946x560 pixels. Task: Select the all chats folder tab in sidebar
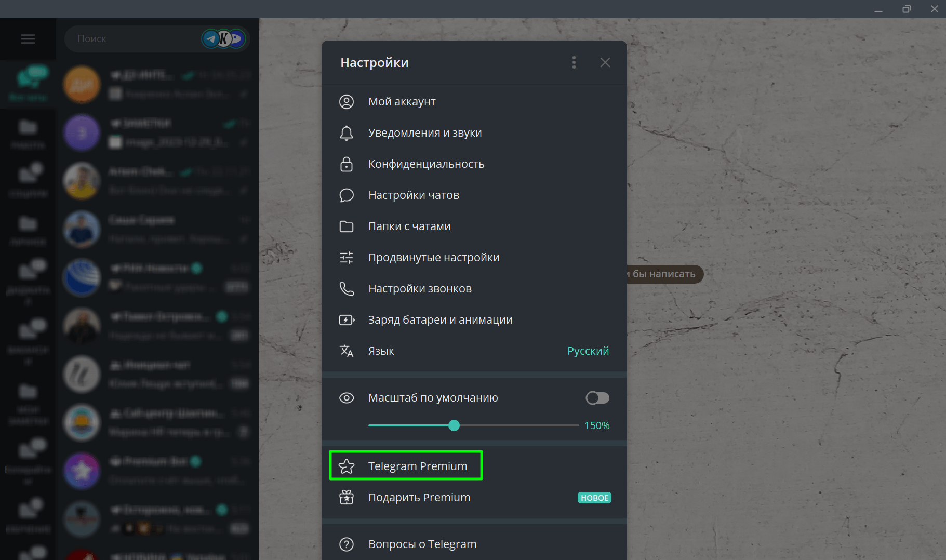(x=28, y=84)
